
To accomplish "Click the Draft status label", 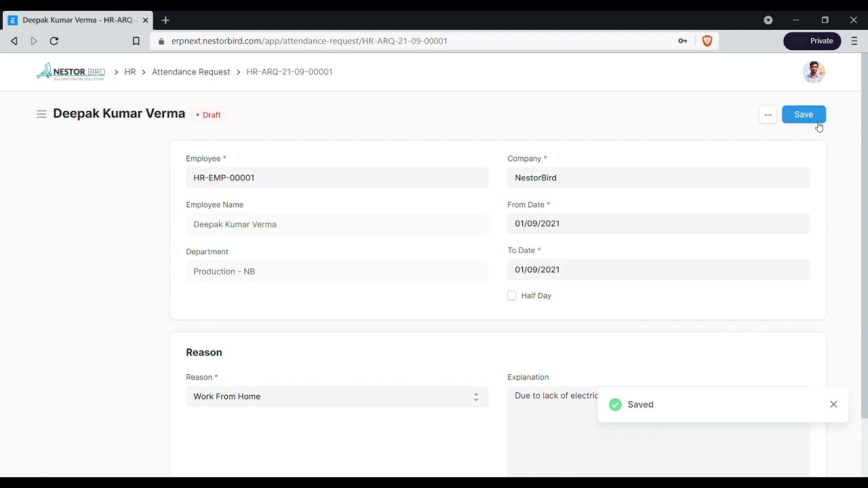I will pos(209,115).
